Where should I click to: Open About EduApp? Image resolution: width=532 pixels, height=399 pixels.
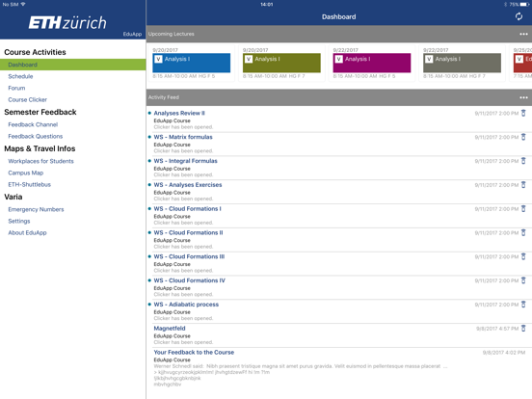(73, 233)
